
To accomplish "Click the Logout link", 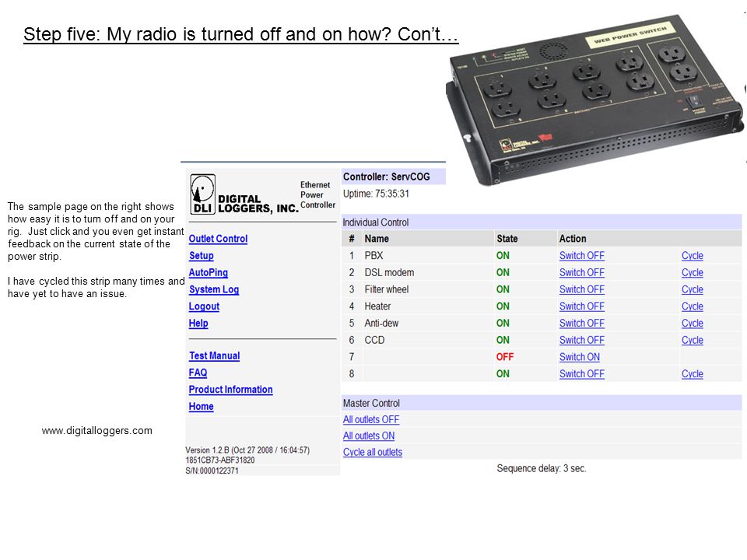I will pyautogui.click(x=204, y=306).
